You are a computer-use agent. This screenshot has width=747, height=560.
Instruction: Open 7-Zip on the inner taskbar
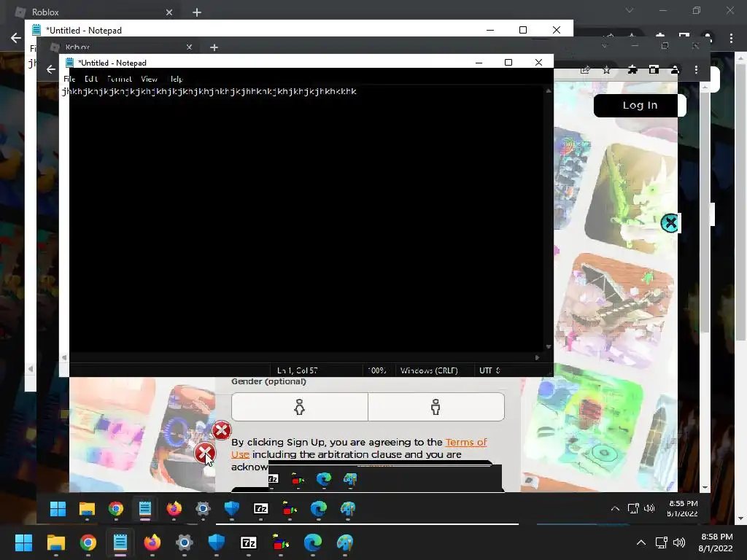tap(260, 509)
